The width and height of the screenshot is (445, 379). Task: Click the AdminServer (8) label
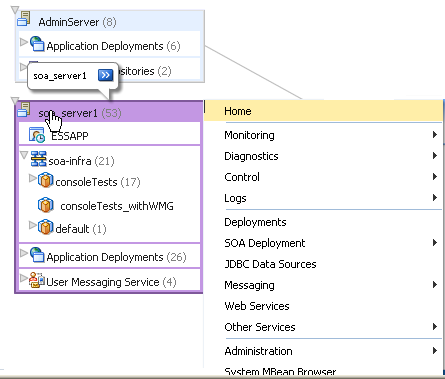[x=77, y=22]
